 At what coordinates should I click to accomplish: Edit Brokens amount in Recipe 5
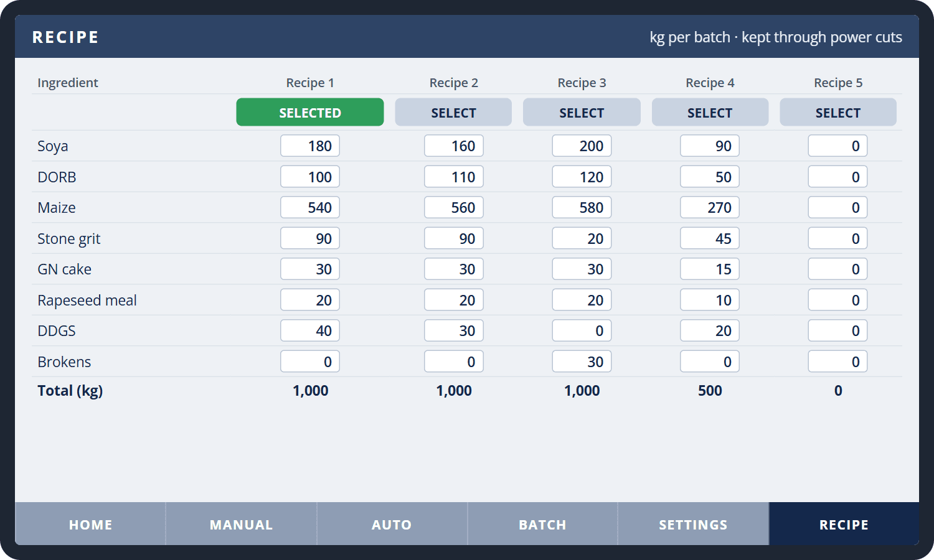(838, 362)
